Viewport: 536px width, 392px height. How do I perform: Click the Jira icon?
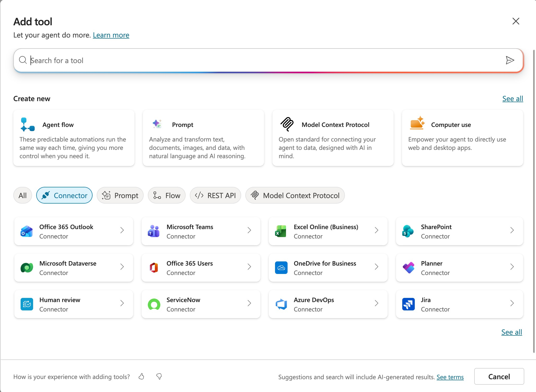[x=408, y=304]
